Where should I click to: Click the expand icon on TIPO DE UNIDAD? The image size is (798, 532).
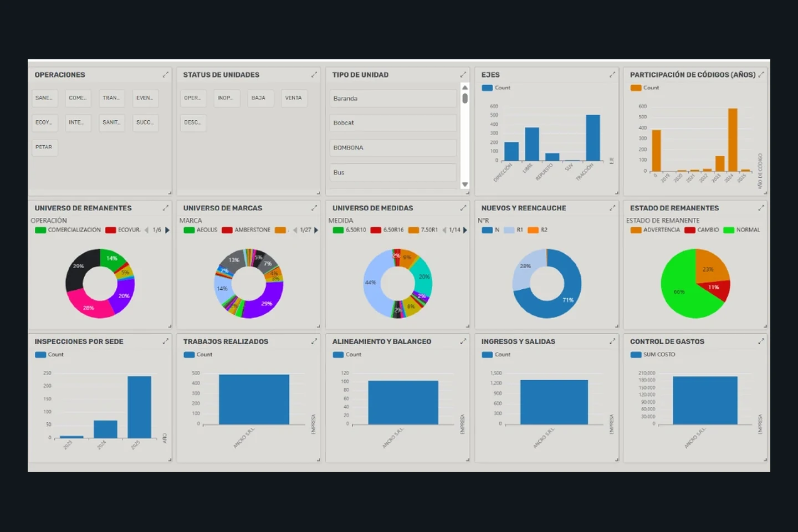(463, 75)
